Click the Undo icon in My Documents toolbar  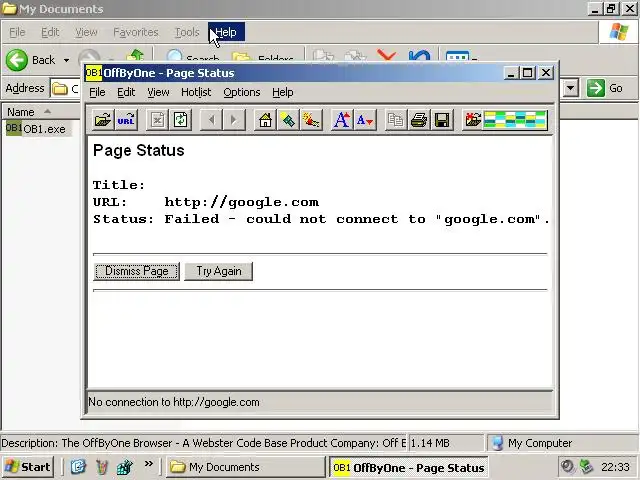[x=419, y=56]
